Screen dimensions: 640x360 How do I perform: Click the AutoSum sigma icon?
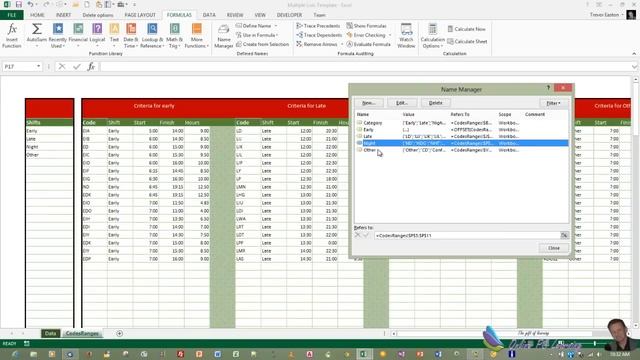(37, 29)
